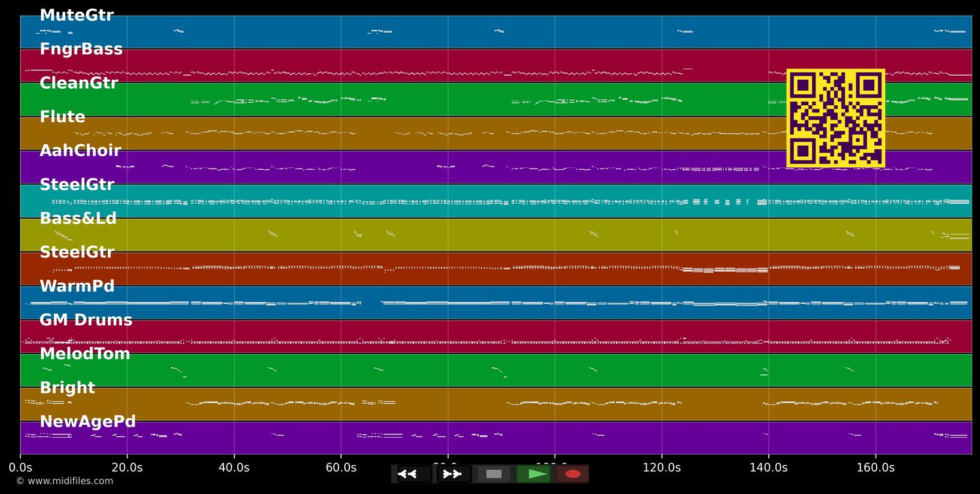Select the Bass&Ld track label
The height and width of the screenshot is (494, 980).
78,219
